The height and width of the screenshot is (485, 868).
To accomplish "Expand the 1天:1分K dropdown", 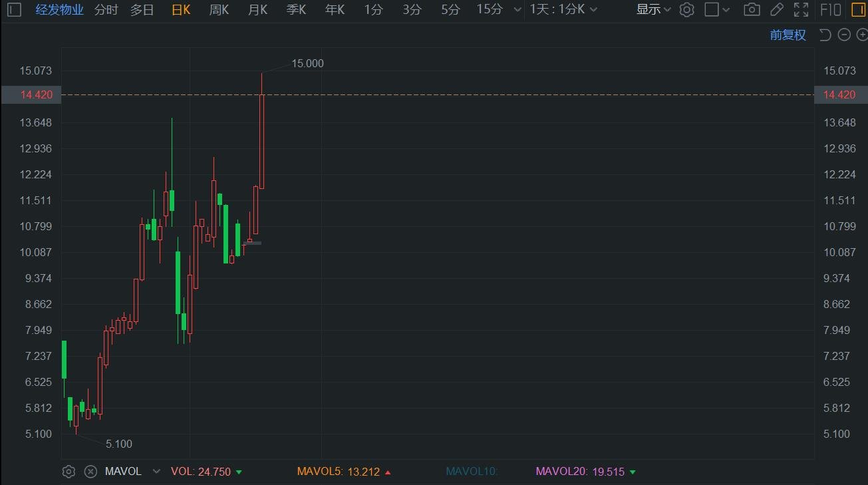I will tap(563, 10).
